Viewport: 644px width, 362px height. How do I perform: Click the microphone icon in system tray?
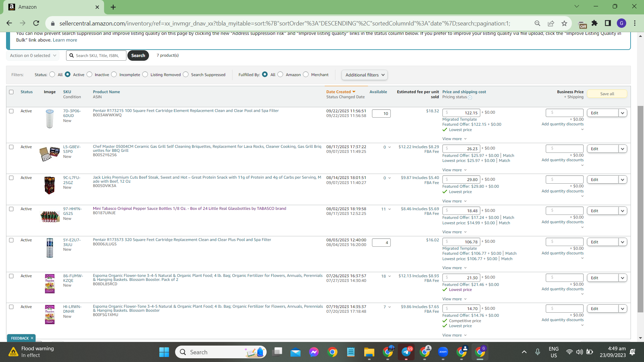[x=538, y=352]
